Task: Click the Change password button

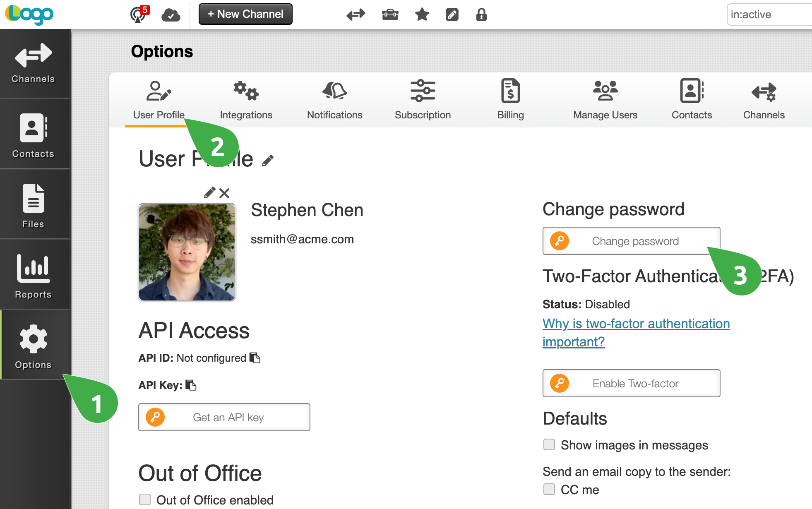Action: coord(631,241)
